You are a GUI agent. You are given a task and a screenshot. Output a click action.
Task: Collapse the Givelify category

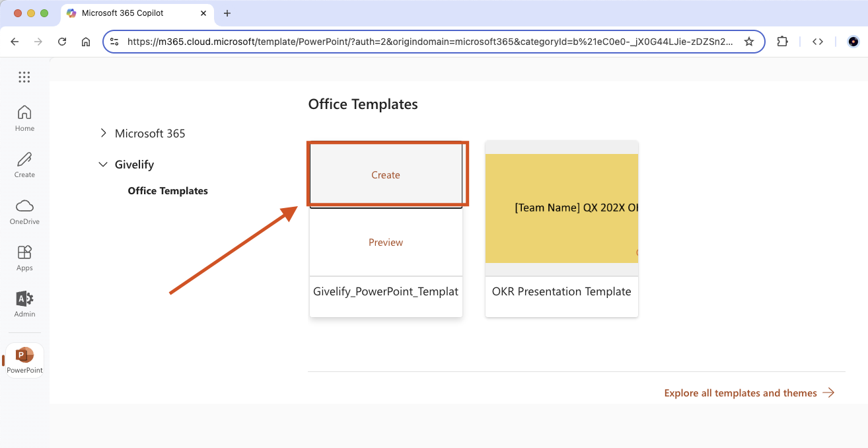coord(103,165)
